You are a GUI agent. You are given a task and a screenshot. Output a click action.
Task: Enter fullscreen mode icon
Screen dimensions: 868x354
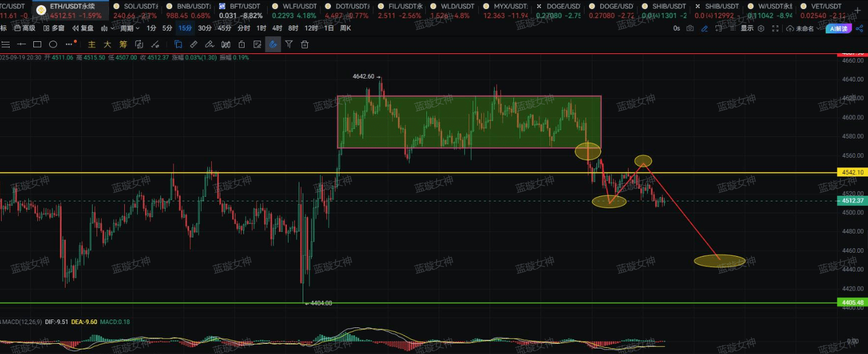point(775,28)
